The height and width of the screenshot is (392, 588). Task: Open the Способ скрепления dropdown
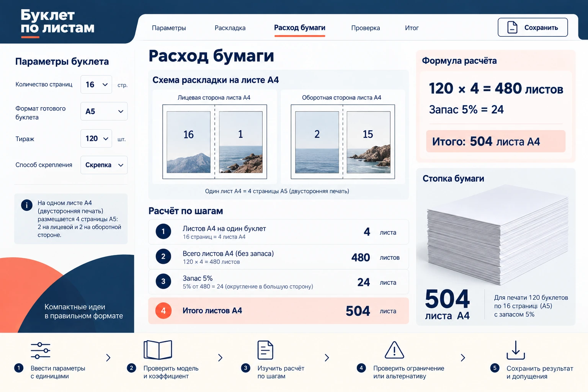[104, 165]
